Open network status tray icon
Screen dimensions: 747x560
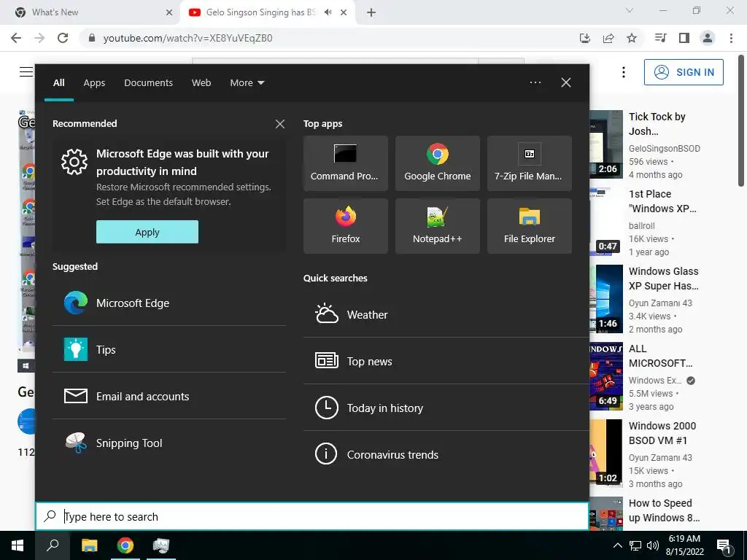pyautogui.click(x=635, y=545)
